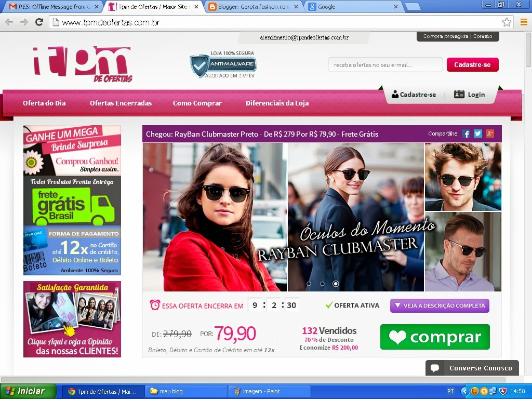Viewport: 532px width, 399px height.
Task: Open the Ganhe um Mega Brinde Surpresa banner
Action: pos(72,150)
